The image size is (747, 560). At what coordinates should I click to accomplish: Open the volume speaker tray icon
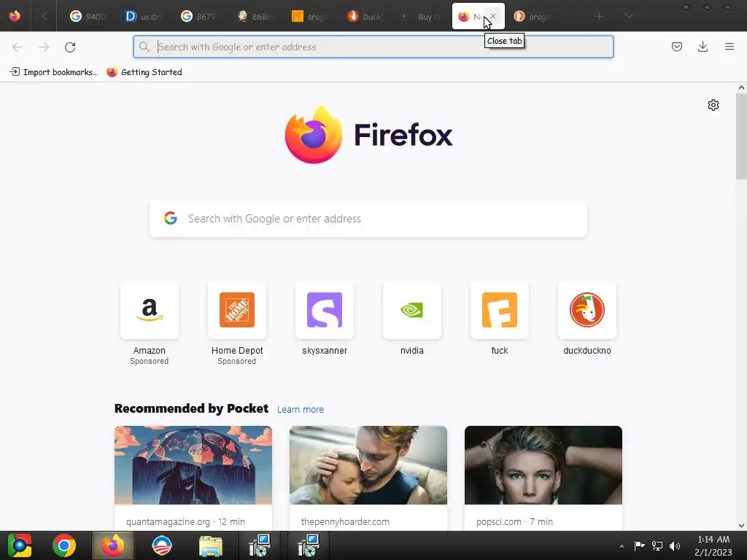pyautogui.click(x=675, y=545)
